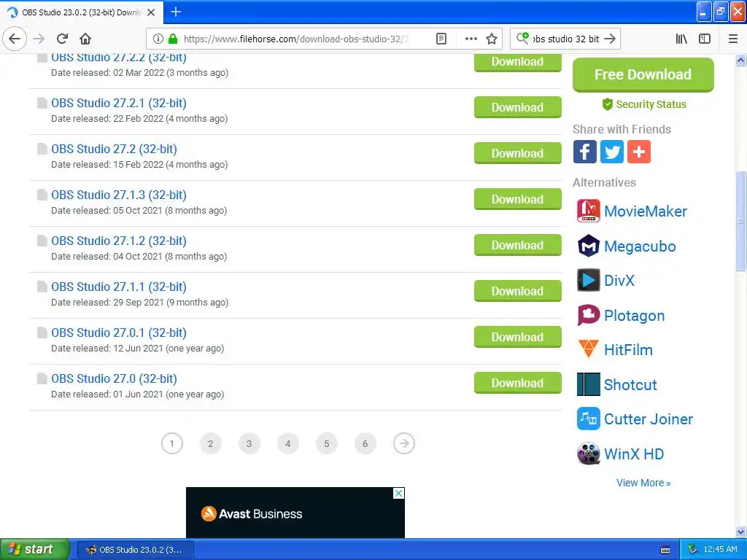
Task: Close the OBS Studio 23.0.2 tab
Action: [151, 12]
